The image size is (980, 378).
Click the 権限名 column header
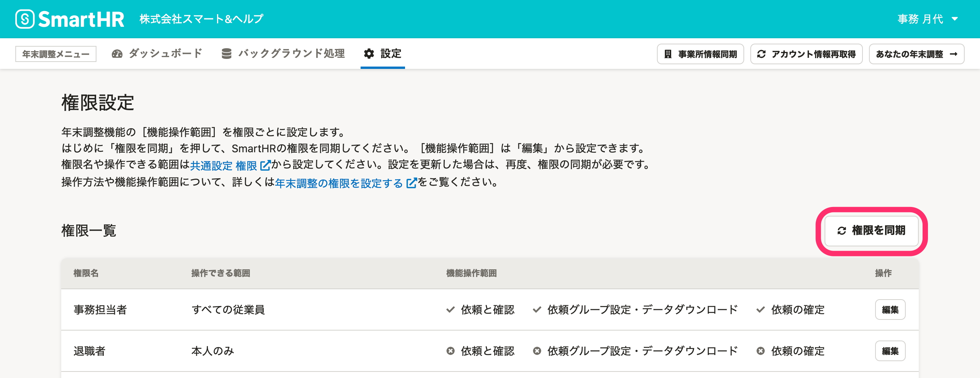[x=86, y=273]
